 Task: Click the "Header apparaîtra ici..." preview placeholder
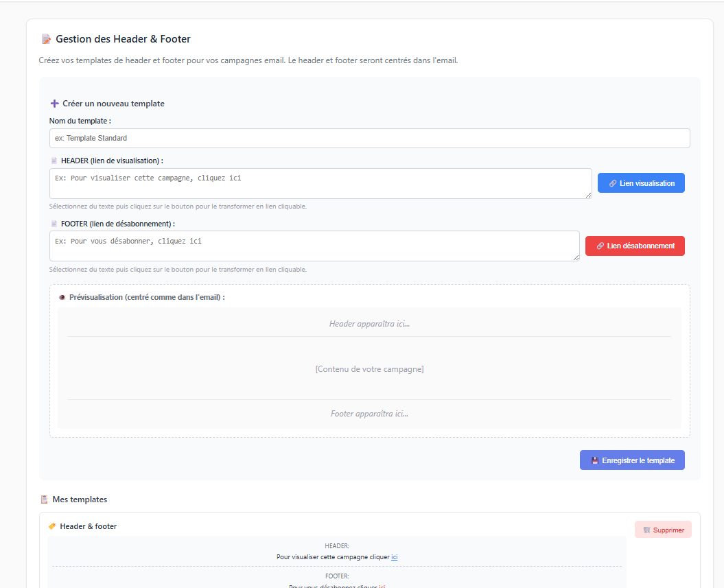369,324
